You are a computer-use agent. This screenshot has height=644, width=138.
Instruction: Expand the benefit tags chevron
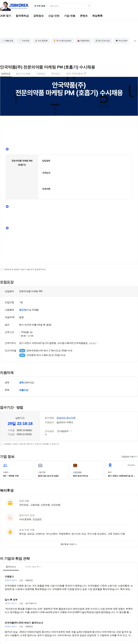pos(135,41)
